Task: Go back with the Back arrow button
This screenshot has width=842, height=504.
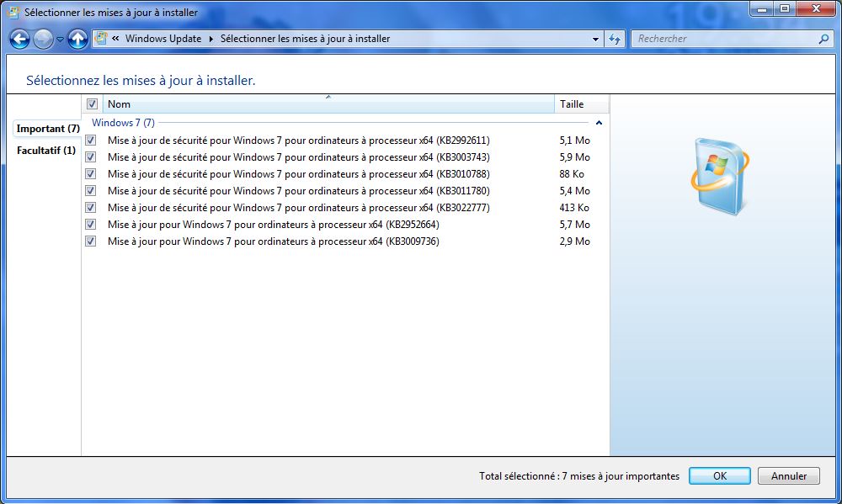Action: 19,39
